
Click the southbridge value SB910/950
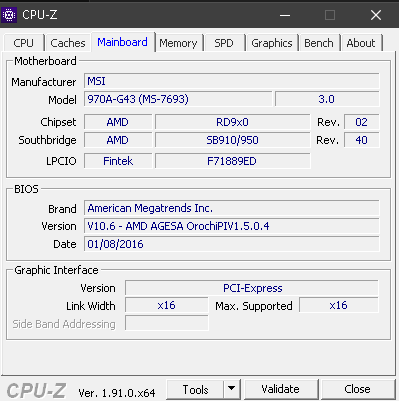(233, 140)
